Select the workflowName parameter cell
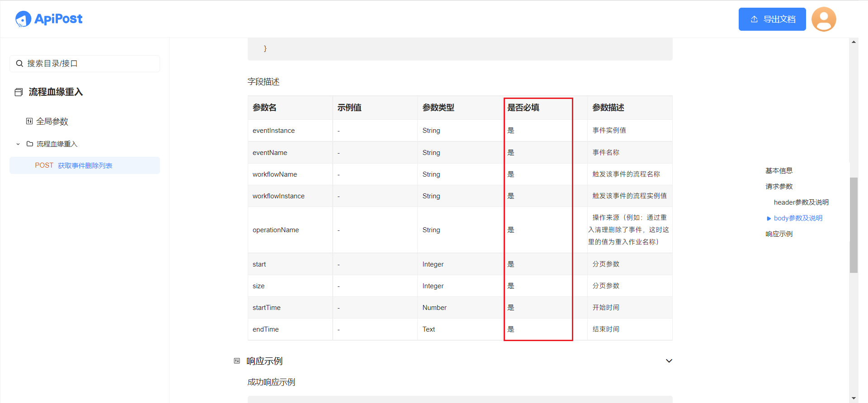Screen dimensions: 868x403 pos(290,174)
